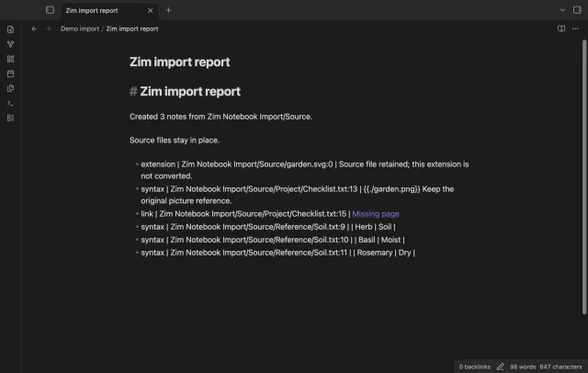
Task: Click the Soil.txt:10 Basil Moist bullet
Action: pos(273,240)
